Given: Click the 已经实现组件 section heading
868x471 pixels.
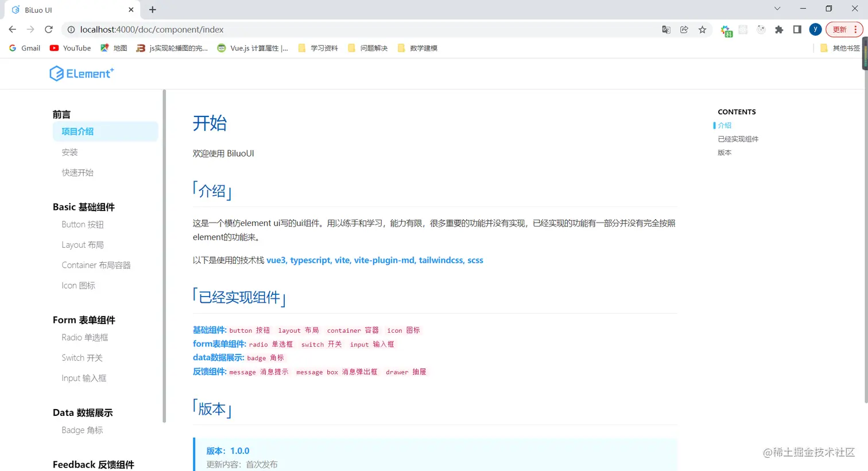Looking at the screenshot, I should [x=239, y=297].
